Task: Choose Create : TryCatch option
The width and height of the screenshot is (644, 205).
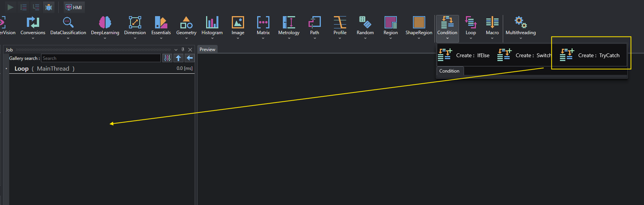Action: pyautogui.click(x=589, y=55)
